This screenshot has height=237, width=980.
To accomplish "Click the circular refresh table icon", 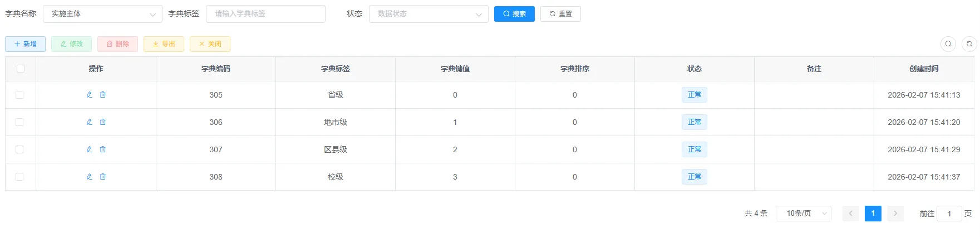I will click(969, 44).
